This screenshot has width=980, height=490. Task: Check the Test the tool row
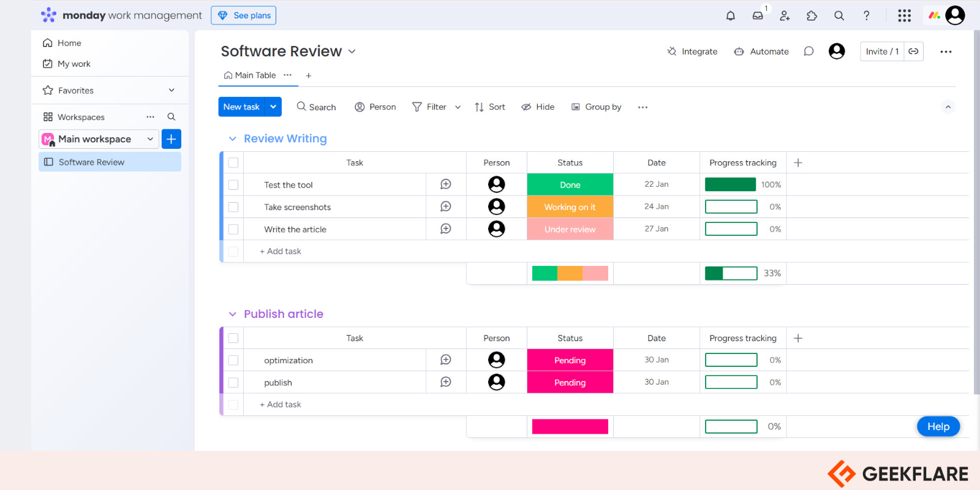[x=233, y=185]
